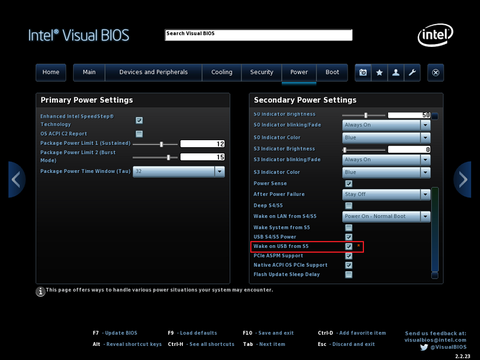Open S0 Indicator Color dropdown
This screenshot has height=360, width=480.
click(x=386, y=137)
